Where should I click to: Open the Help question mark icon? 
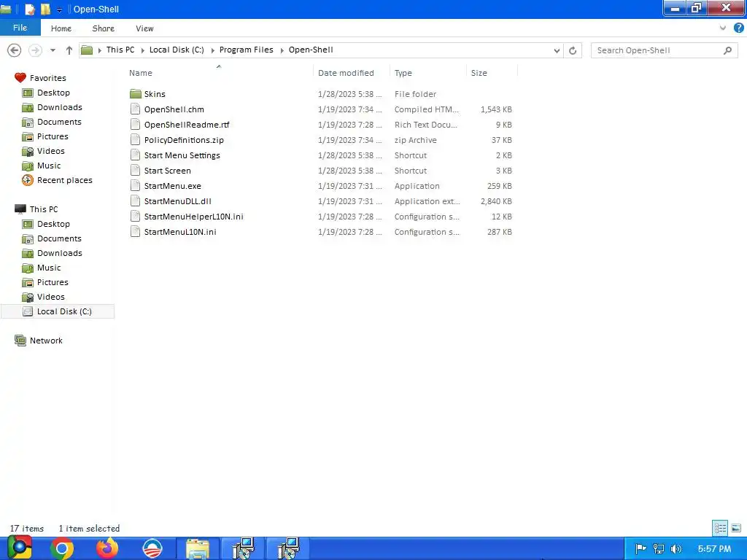(x=738, y=28)
